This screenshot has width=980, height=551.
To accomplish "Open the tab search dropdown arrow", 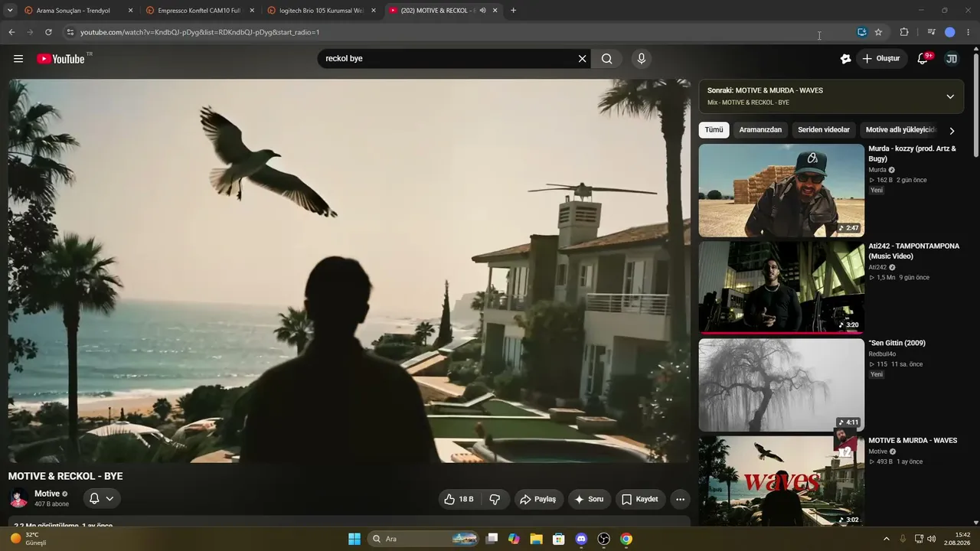I will pos(10,11).
